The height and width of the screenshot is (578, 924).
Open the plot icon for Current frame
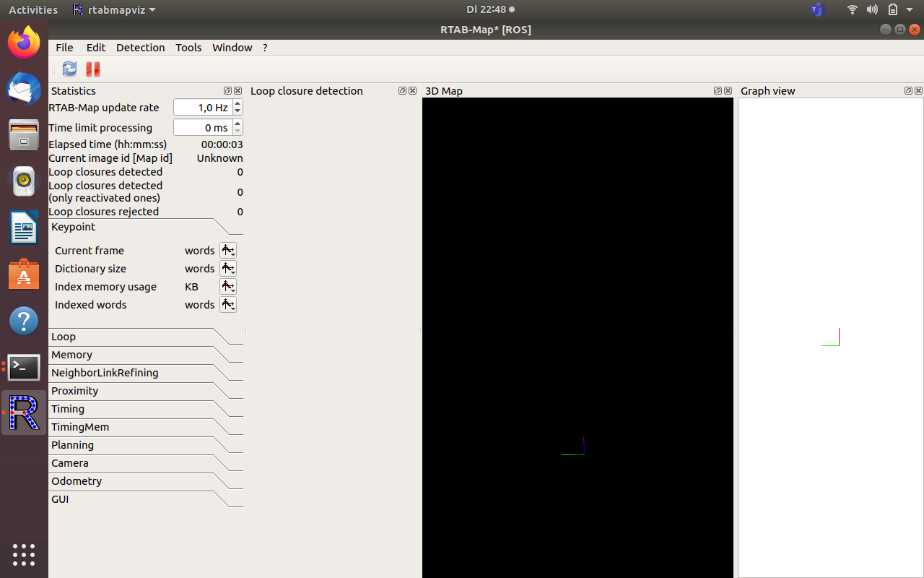coord(228,251)
